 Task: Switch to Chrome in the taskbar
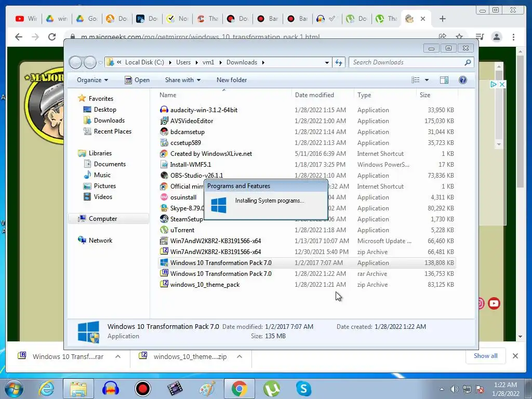239,389
